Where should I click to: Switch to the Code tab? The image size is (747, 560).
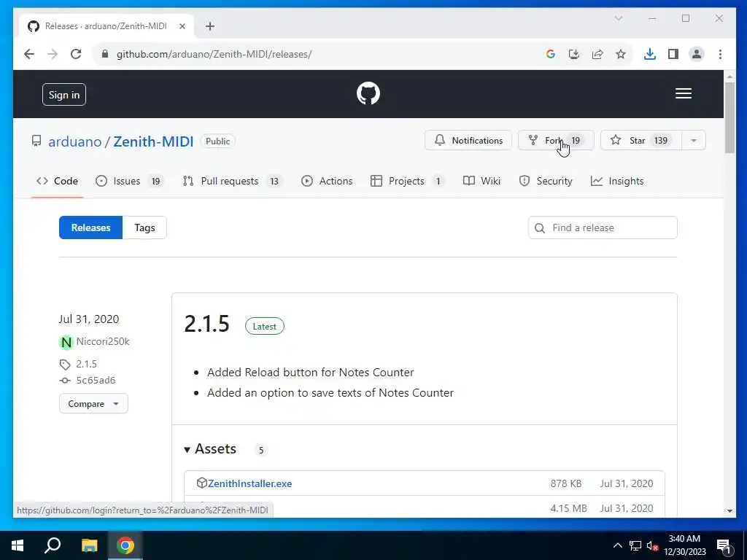(57, 181)
